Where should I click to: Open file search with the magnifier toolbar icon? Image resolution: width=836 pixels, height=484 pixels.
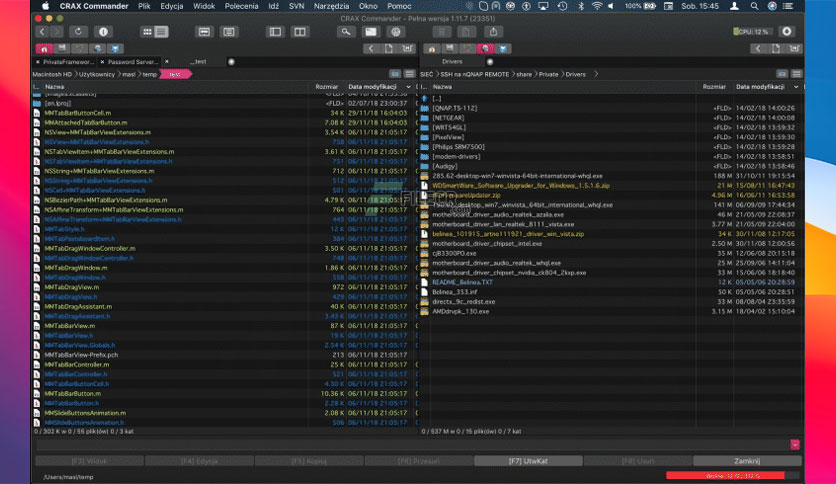(x=346, y=32)
